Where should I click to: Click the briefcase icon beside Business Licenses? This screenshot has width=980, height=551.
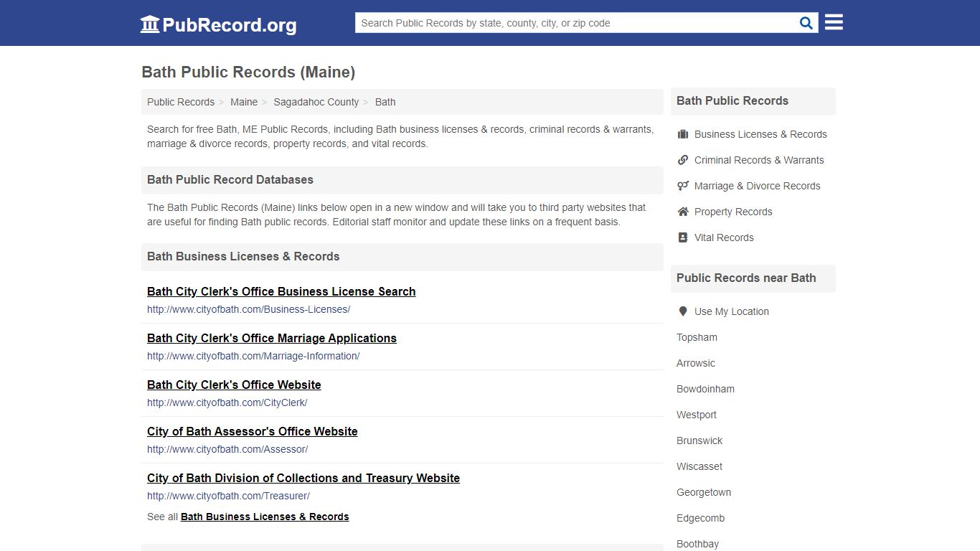[683, 134]
